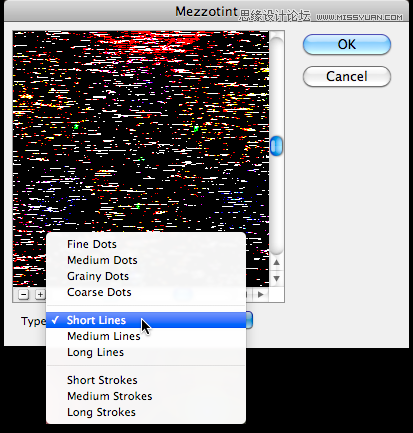413x433 pixels.
Task: Click the vertical scroll up arrow
Action: tap(276, 262)
